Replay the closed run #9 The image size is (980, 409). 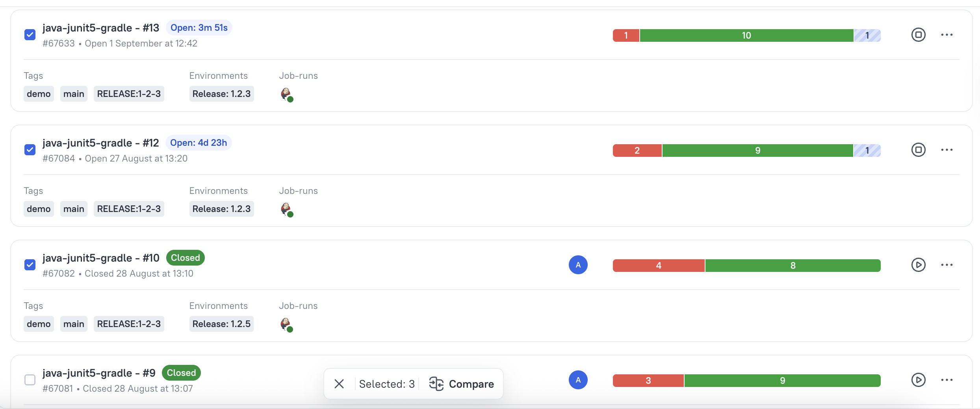(919, 380)
